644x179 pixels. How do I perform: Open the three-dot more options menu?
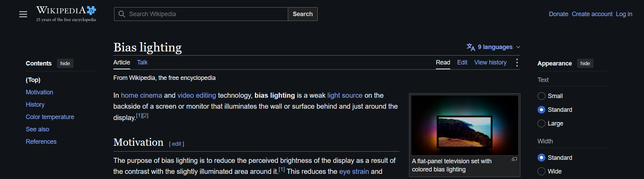pos(517,62)
